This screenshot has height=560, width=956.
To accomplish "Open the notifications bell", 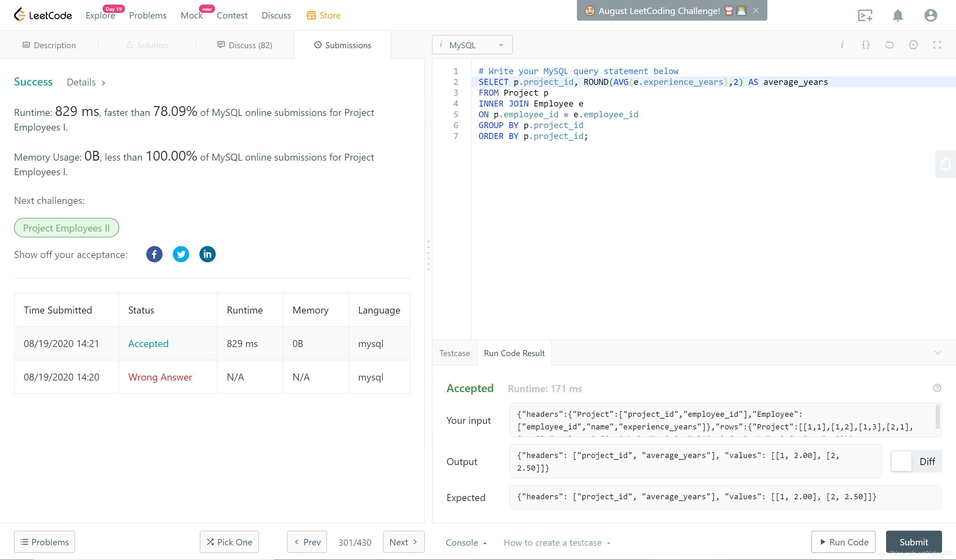I will tap(897, 16).
